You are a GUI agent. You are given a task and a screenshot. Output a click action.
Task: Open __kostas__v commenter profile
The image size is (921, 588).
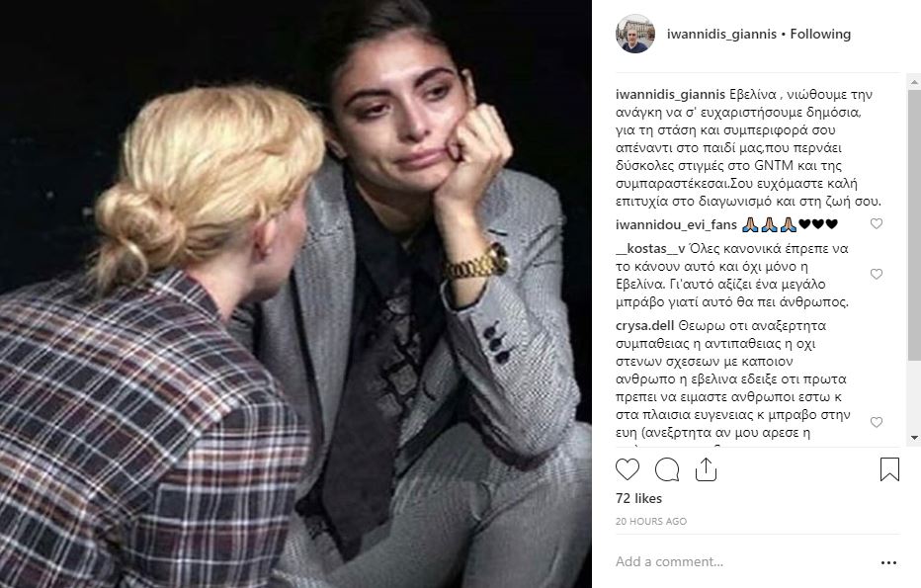[650, 248]
